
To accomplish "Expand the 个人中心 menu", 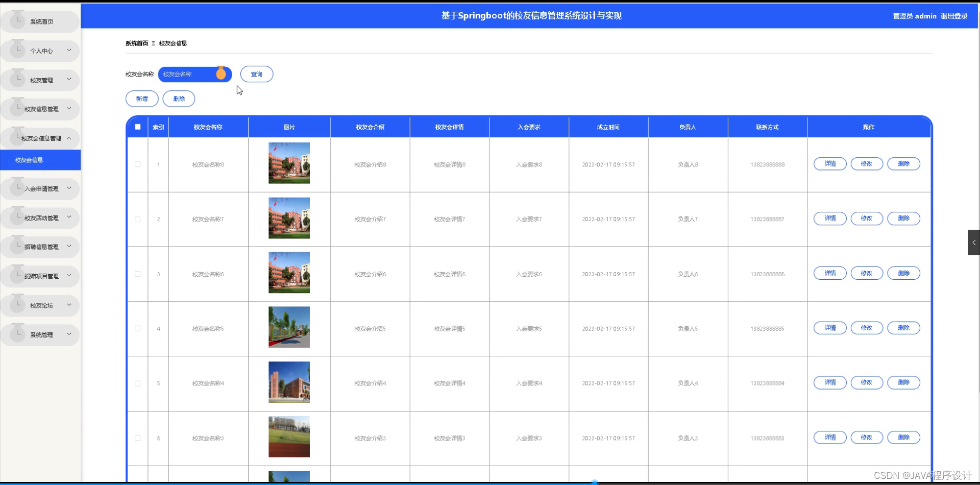I will (x=40, y=51).
